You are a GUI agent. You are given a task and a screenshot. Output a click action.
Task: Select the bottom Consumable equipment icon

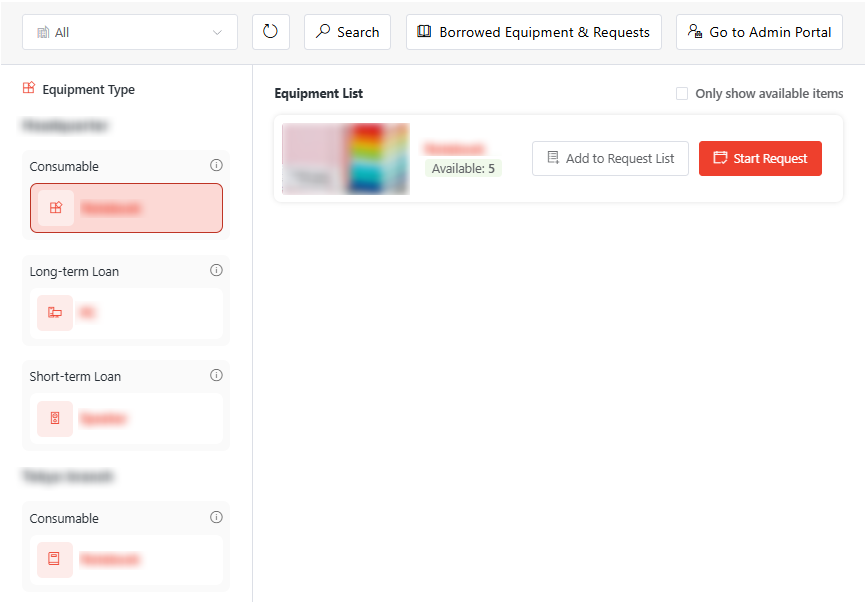[x=55, y=559]
